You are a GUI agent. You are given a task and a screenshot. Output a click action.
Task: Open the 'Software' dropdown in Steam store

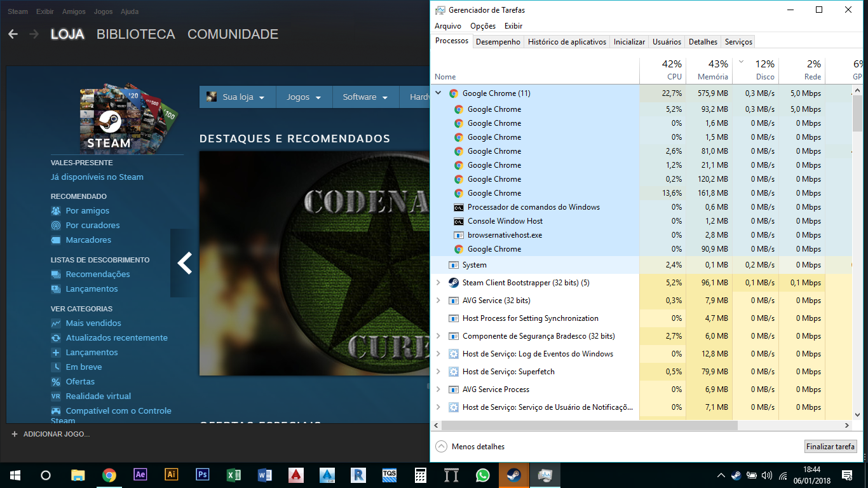366,97
